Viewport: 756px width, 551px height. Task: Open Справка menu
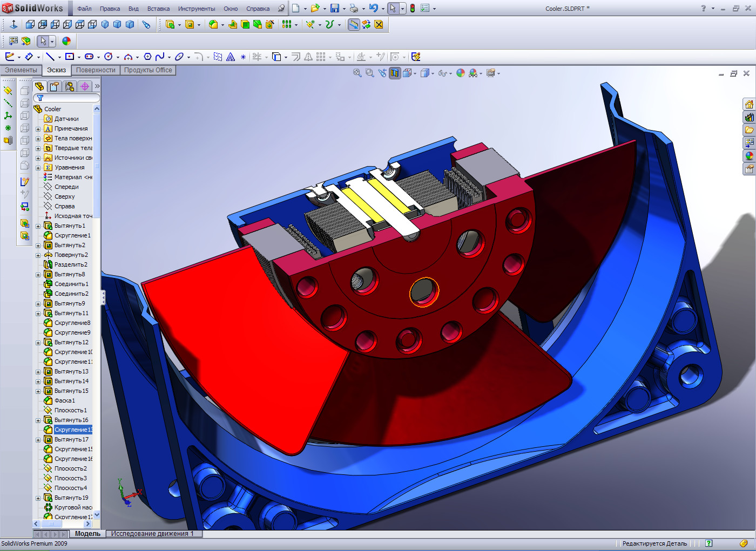[258, 9]
